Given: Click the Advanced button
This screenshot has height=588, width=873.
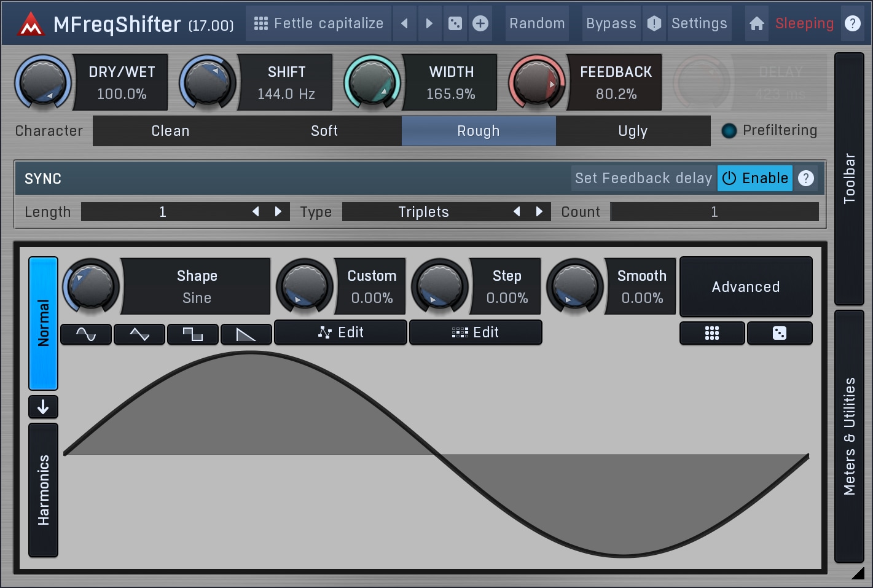Looking at the screenshot, I should click(745, 287).
